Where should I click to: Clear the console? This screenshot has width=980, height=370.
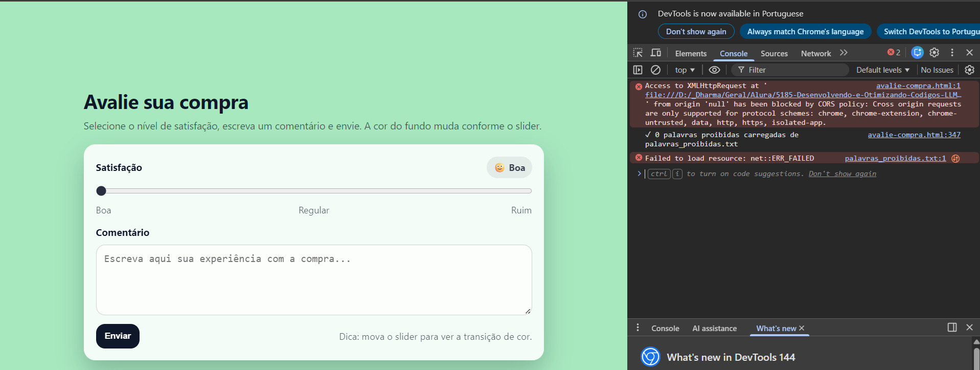(655, 70)
